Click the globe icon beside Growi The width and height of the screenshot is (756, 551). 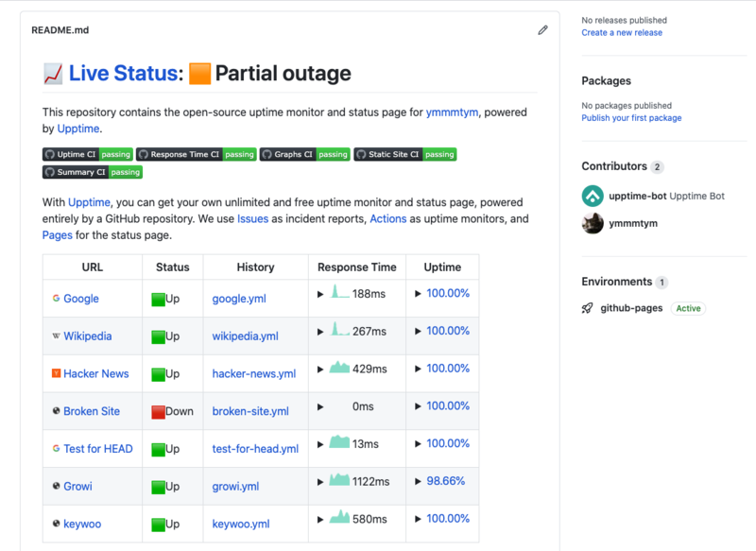(56, 486)
